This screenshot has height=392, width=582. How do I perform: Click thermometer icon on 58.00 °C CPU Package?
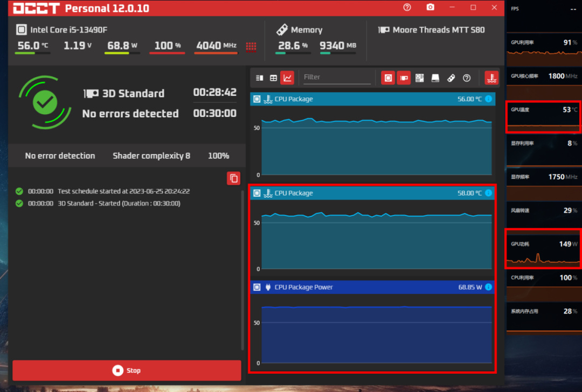pos(268,193)
